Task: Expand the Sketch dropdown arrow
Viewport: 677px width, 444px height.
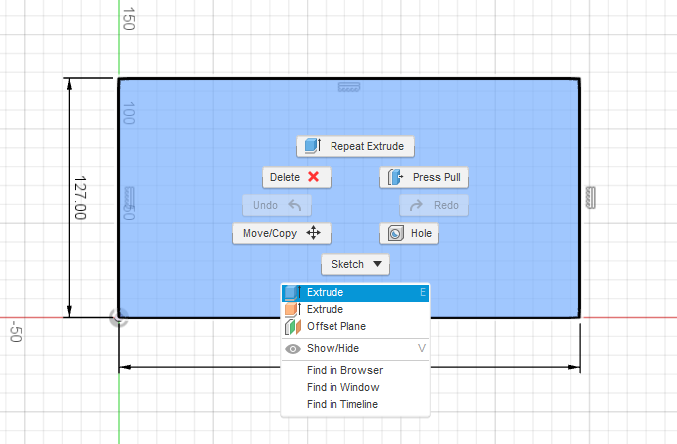Action: pyautogui.click(x=377, y=265)
